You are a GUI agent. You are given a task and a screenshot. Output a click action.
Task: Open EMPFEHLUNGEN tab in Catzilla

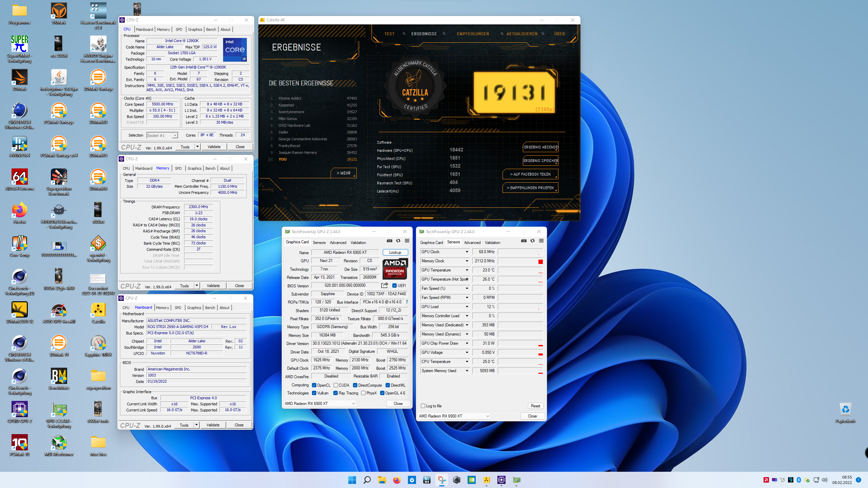pos(473,34)
